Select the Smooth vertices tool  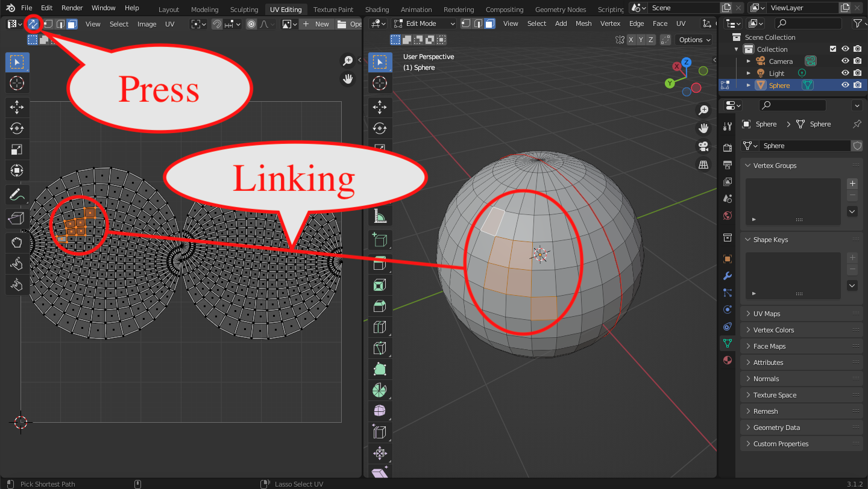pyautogui.click(x=380, y=411)
